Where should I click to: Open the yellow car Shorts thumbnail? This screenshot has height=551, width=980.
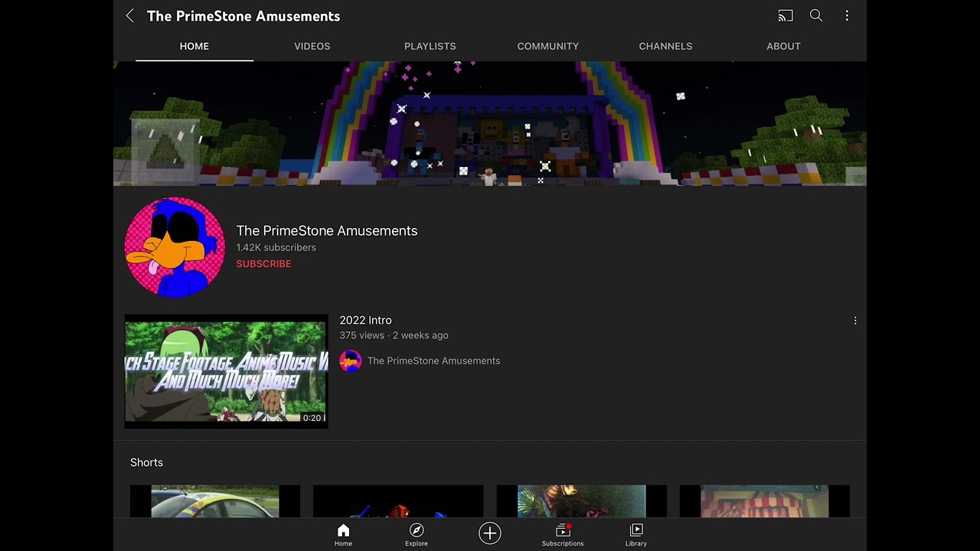(x=215, y=501)
